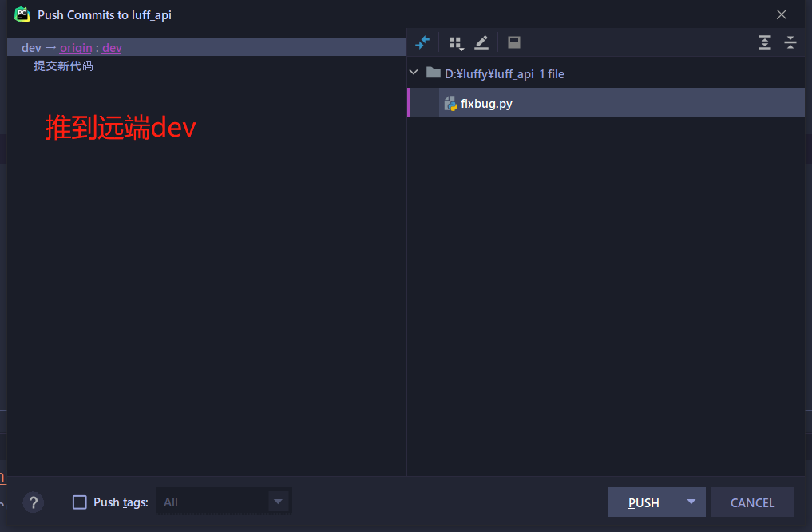Image resolution: width=812 pixels, height=532 pixels.
Task: Select the dev → origin : dev row
Action: pos(207,47)
